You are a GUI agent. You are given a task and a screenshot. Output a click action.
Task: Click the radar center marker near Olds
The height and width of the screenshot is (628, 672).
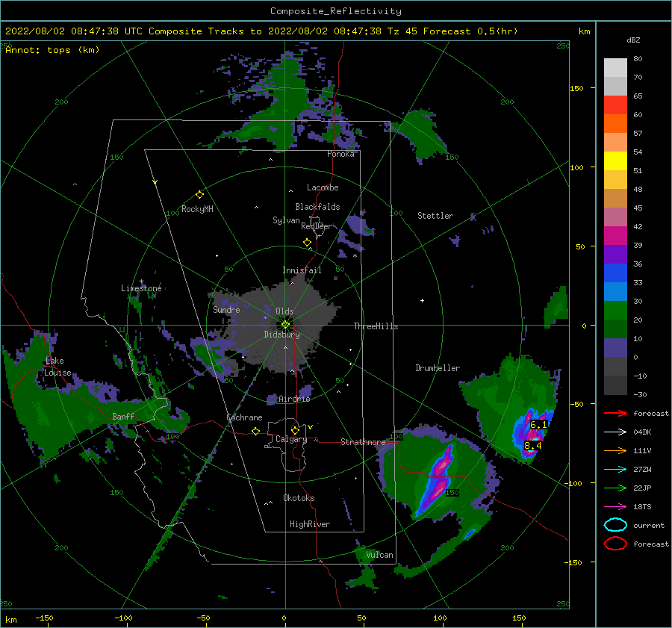pos(285,325)
